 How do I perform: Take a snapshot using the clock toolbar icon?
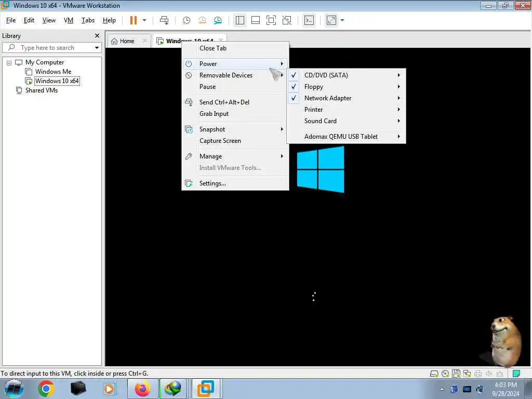click(x=187, y=20)
